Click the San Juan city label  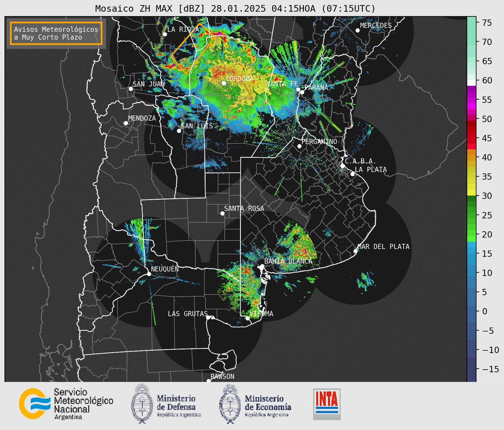coord(148,84)
